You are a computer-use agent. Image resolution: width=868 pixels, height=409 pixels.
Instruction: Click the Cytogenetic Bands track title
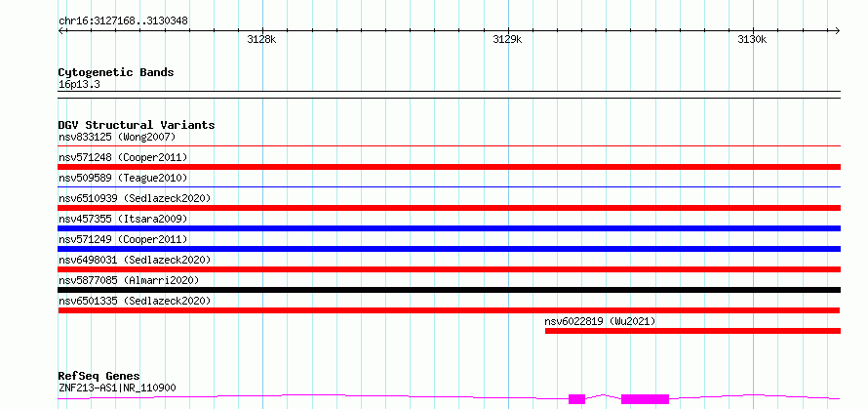point(116,72)
